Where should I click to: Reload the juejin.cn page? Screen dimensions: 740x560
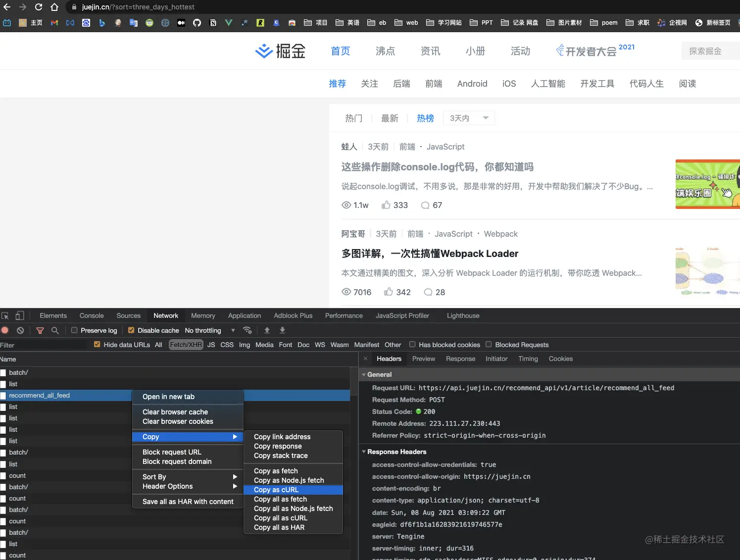pos(39,7)
